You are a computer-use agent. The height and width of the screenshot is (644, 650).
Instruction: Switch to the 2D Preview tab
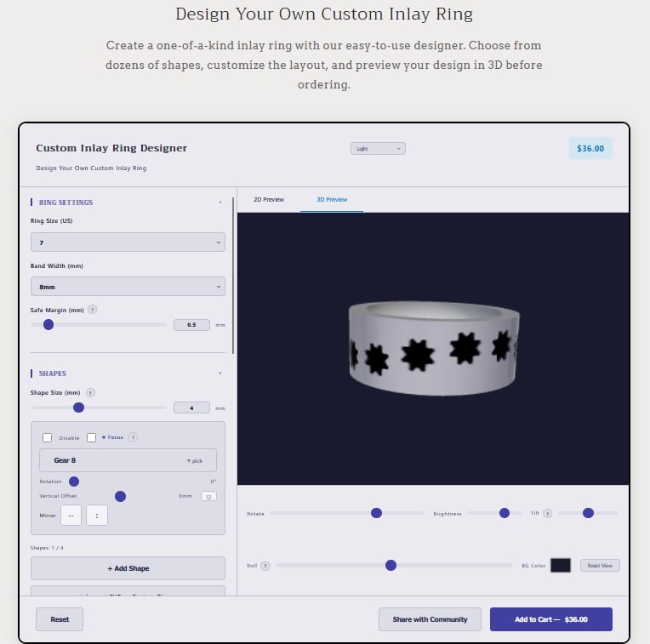pos(269,200)
